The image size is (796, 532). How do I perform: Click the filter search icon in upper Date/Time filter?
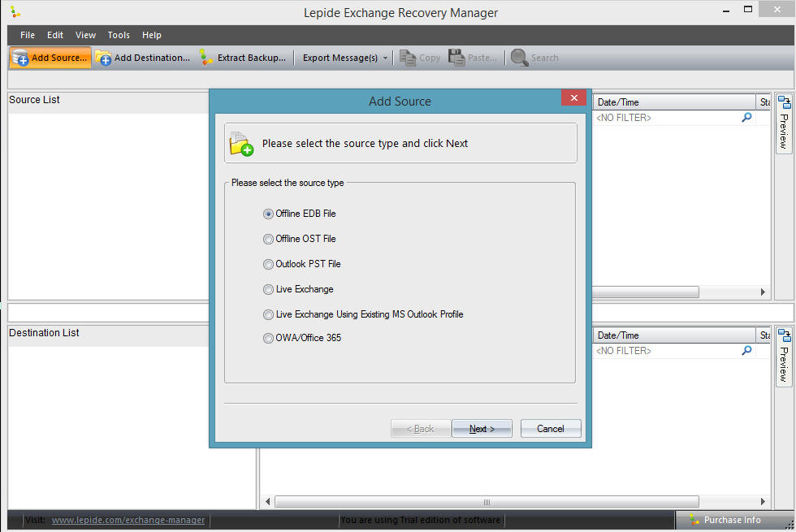click(x=746, y=117)
